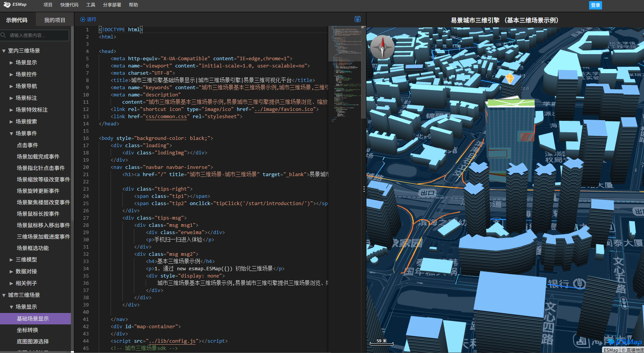Image resolution: width=644 pixels, height=353 pixels.
Task: Select the 场景鼠标长按事件 example
Action: pos(38,214)
